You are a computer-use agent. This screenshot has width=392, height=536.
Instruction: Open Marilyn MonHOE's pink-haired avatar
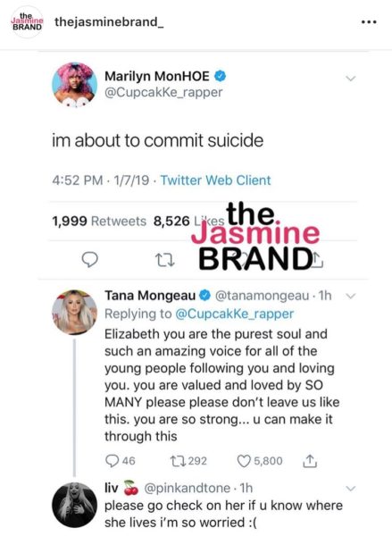[74, 85]
